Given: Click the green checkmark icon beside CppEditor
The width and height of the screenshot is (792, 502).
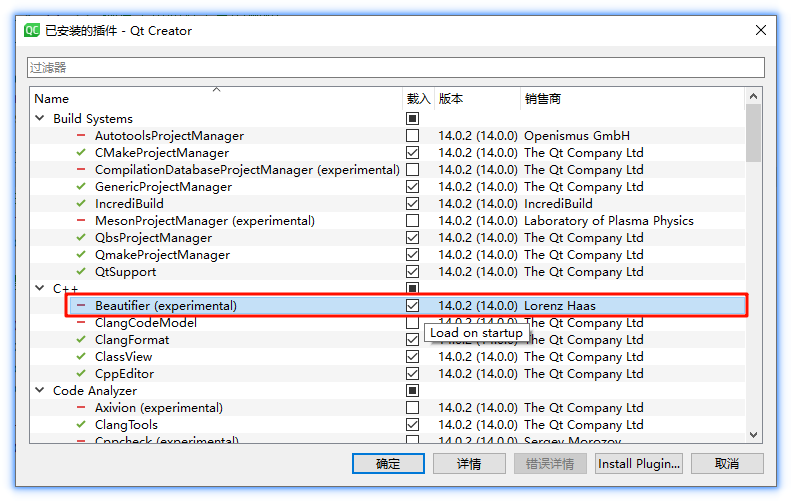Looking at the screenshot, I should click(81, 374).
